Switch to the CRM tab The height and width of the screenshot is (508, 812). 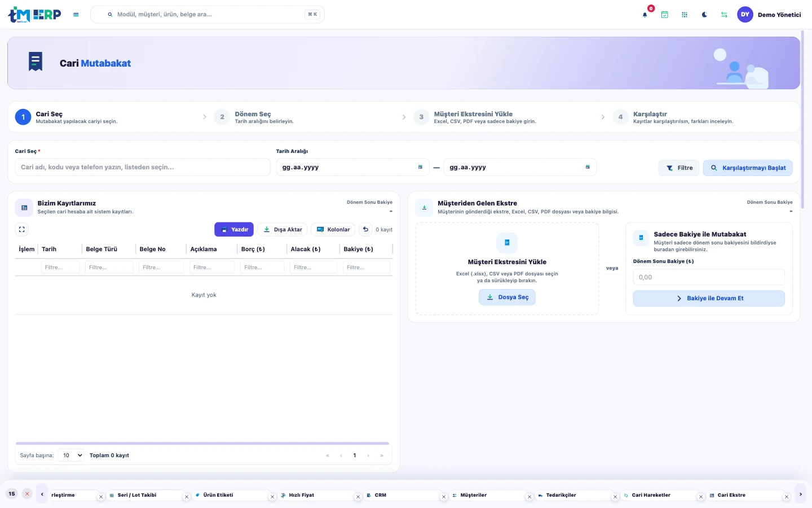tap(381, 495)
